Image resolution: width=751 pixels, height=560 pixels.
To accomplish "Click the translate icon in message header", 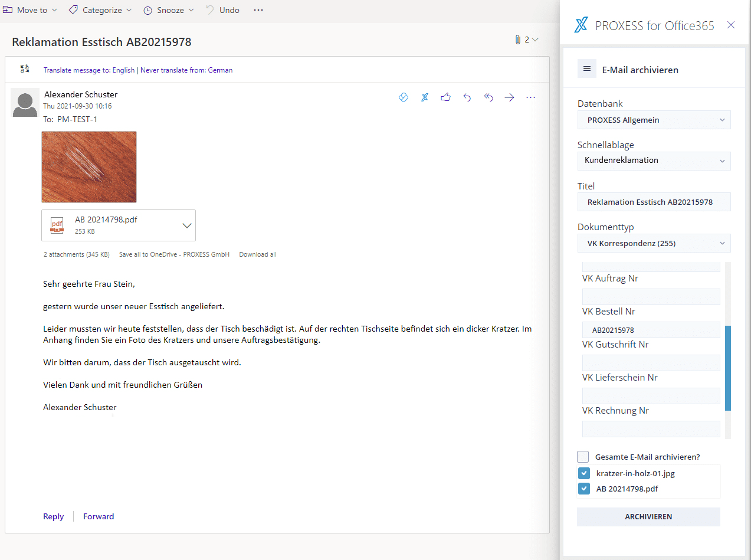I will 25,69.
